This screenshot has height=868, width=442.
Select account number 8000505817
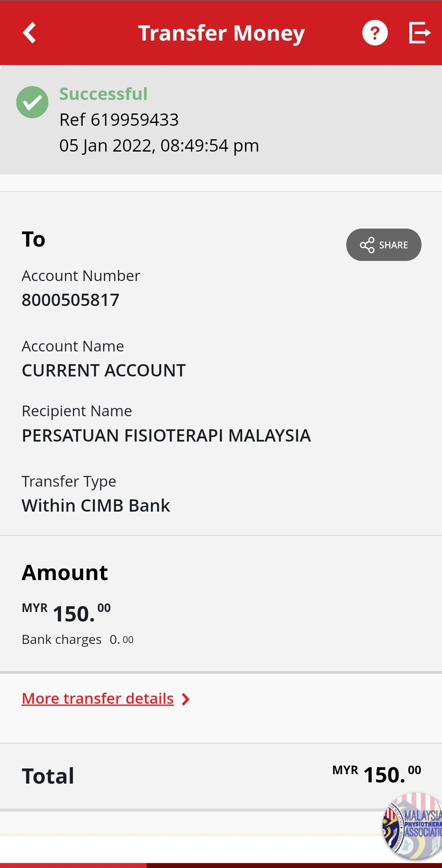[x=70, y=300]
